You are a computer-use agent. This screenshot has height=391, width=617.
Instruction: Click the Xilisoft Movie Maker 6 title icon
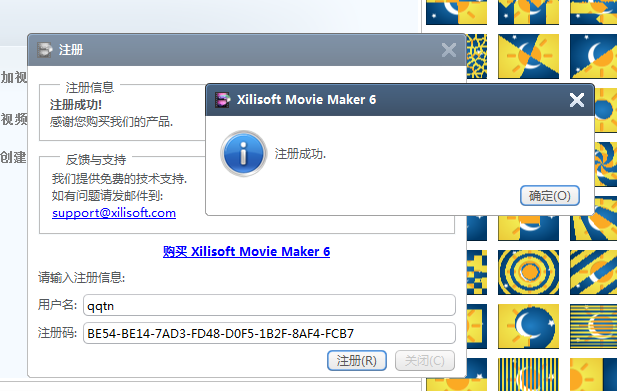coord(222,100)
